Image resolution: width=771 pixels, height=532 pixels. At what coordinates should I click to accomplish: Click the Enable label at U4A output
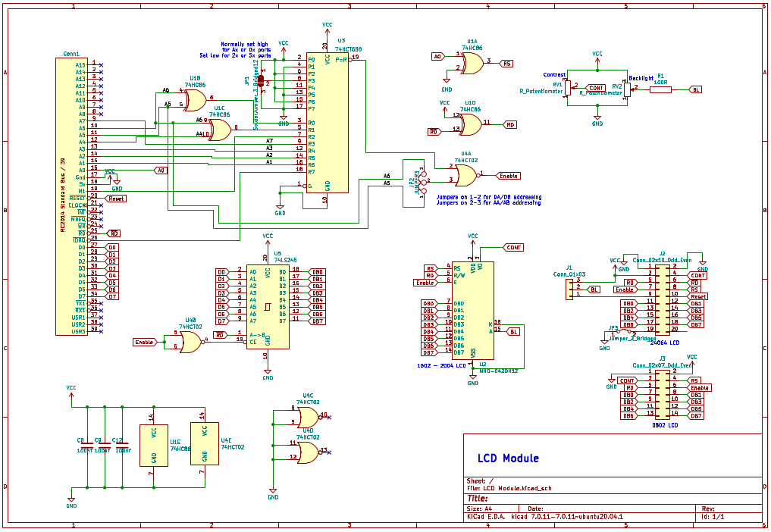[508, 176]
